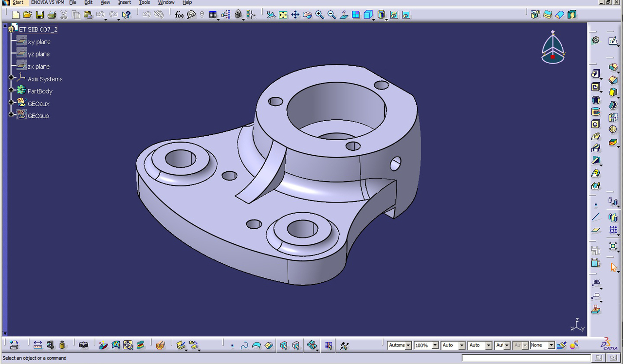This screenshot has height=364, width=623.
Task: Open the Window menu
Action: tap(166, 2)
